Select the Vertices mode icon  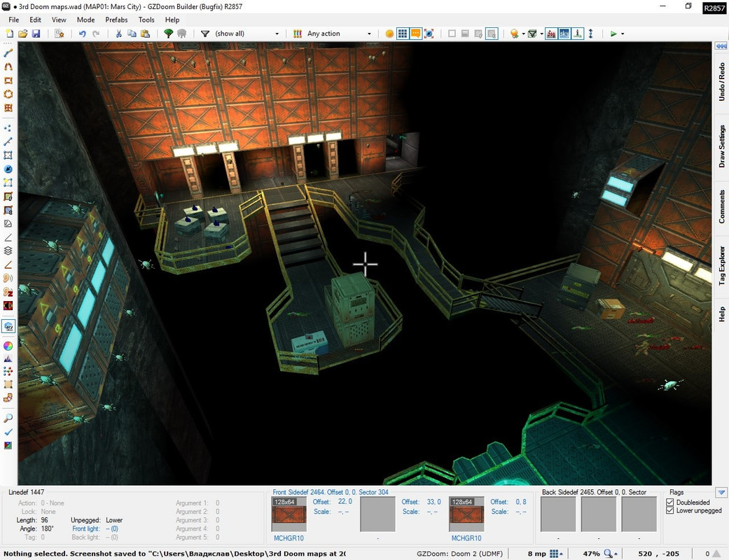8,128
